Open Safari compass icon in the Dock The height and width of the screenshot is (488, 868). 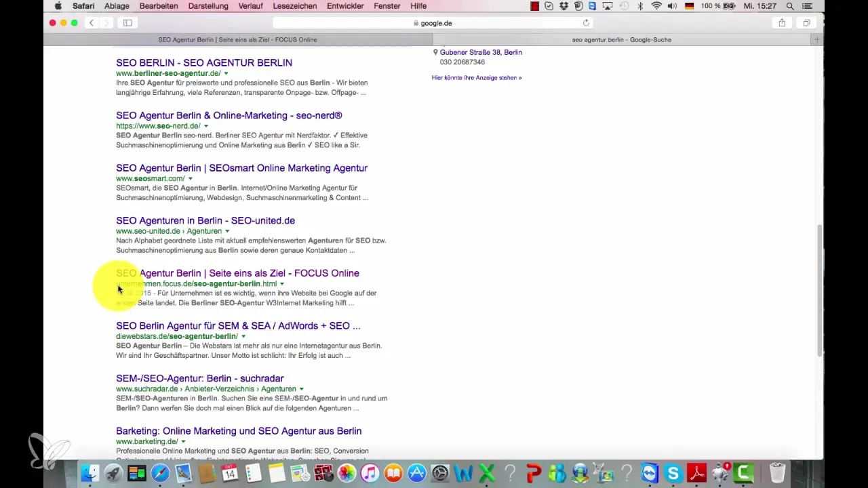pos(160,472)
